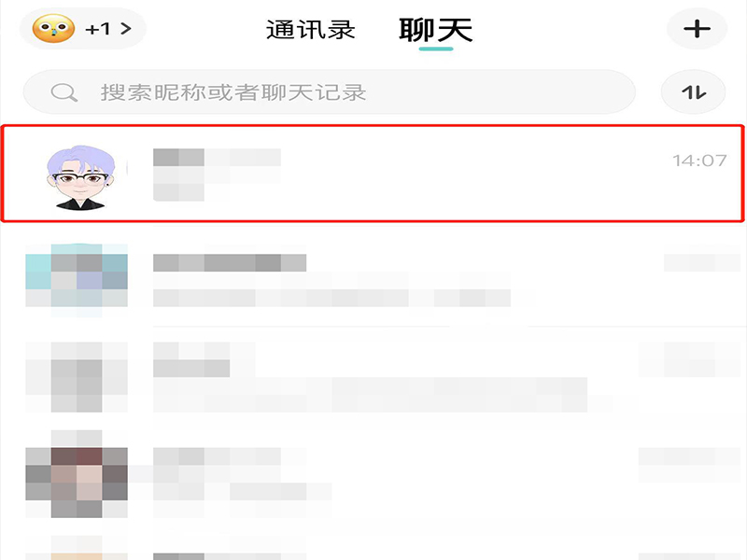Open the sort order arrows button
This screenshot has height=560, width=747.
[x=693, y=91]
